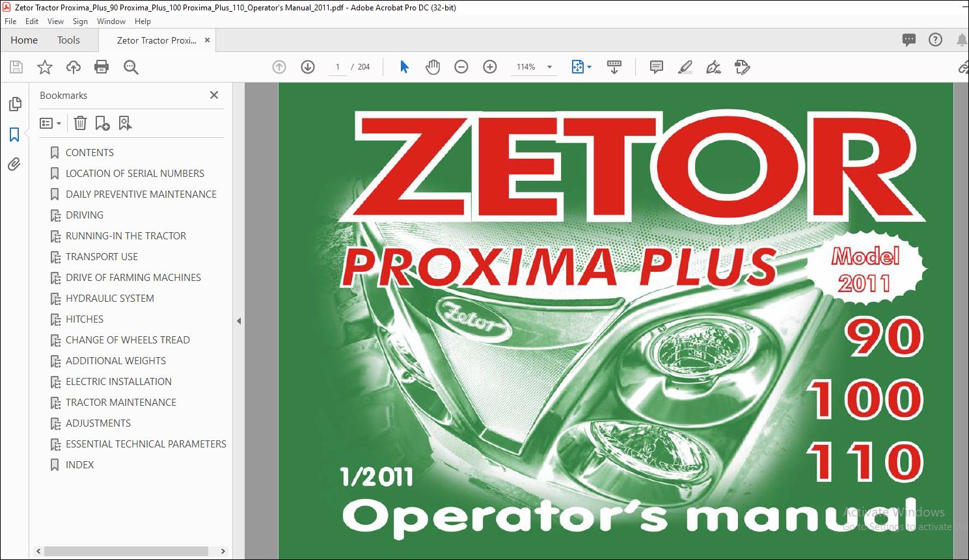
Task: Upload file to Document Cloud
Action: point(74,67)
